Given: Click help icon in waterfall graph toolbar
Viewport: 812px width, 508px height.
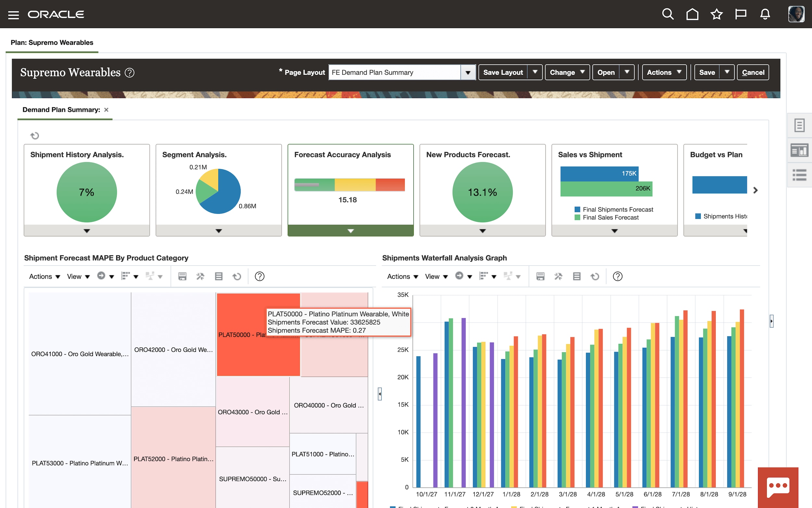Looking at the screenshot, I should [x=617, y=276].
